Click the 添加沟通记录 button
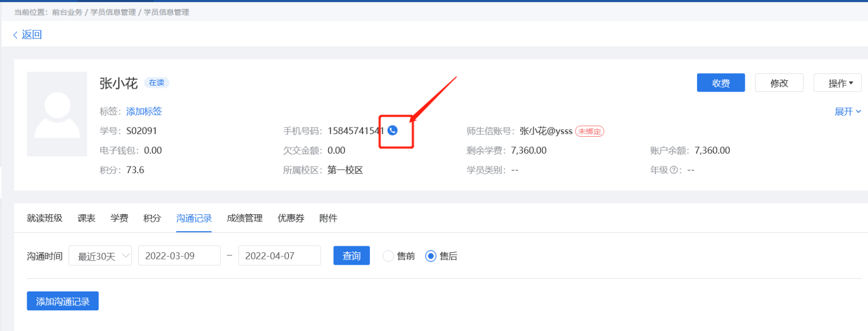This screenshot has height=331, width=868. [63, 301]
